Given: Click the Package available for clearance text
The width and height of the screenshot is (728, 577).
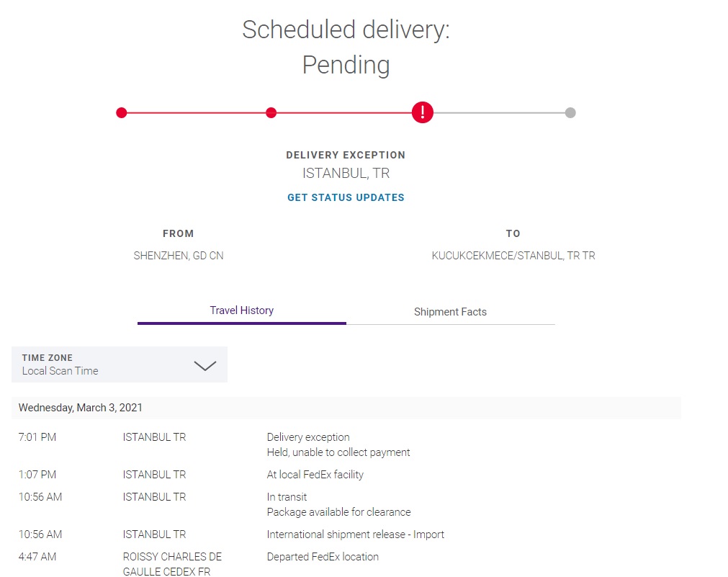Looking at the screenshot, I should (339, 512).
